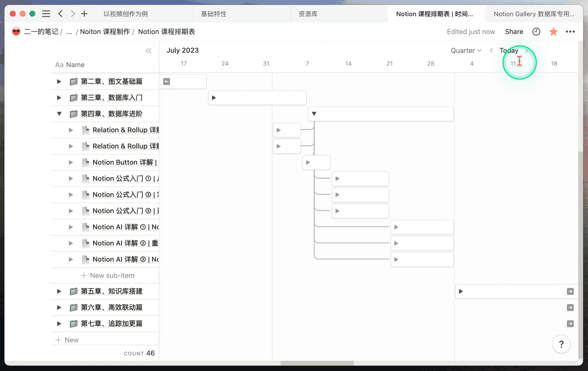The width and height of the screenshot is (588, 371).
Task: Click page icon of Notion AI 详解 ①
Action: point(86,227)
